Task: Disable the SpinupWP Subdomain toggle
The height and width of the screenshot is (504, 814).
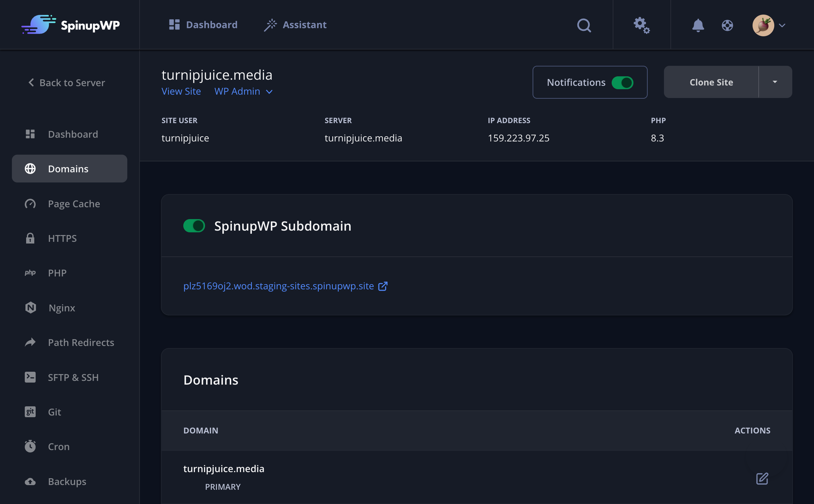Action: (194, 226)
